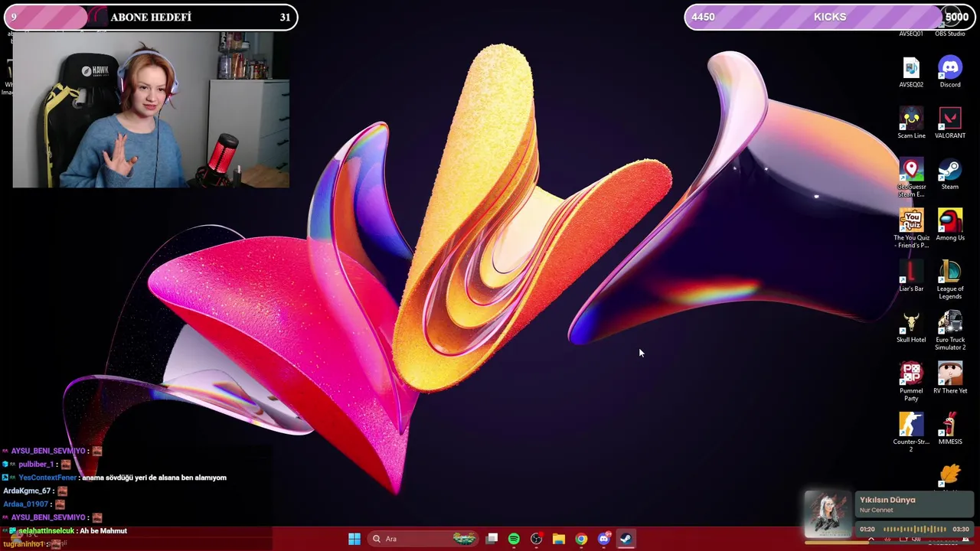Open OBS Studio from the taskbar
Screen dimensions: 980x551
536,539
